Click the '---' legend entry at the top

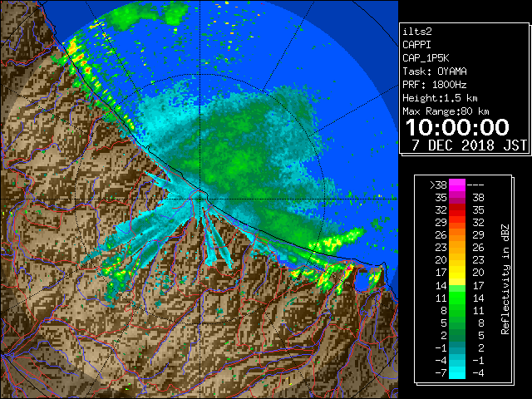pyautogui.click(x=475, y=185)
